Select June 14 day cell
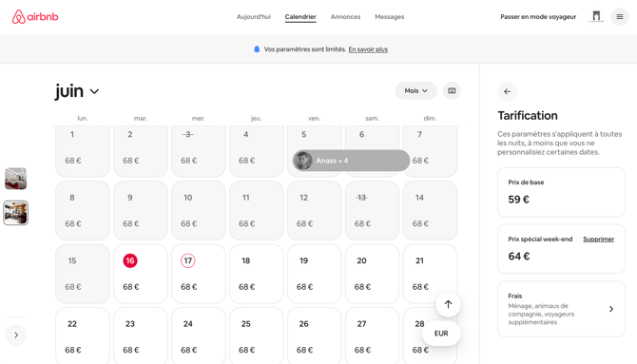 coord(430,210)
